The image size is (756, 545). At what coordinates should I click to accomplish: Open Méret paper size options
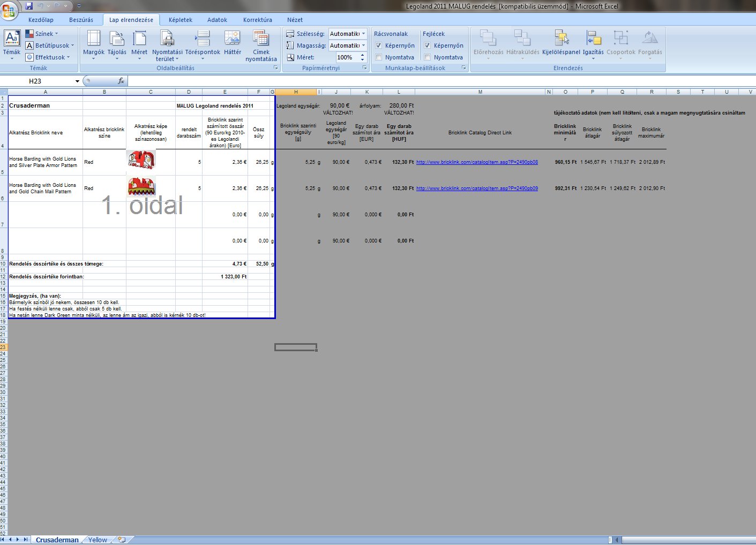(139, 45)
